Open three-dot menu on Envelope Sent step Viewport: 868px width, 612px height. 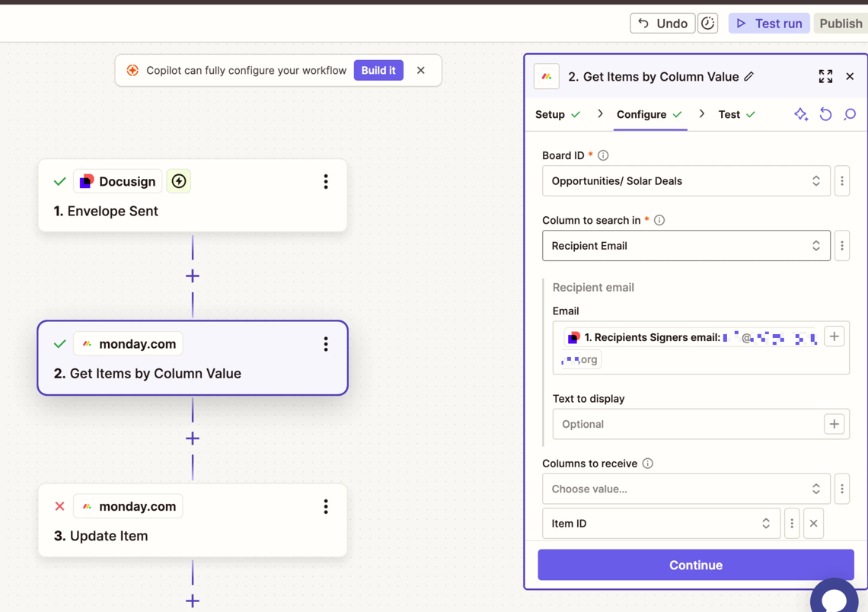[x=326, y=181]
